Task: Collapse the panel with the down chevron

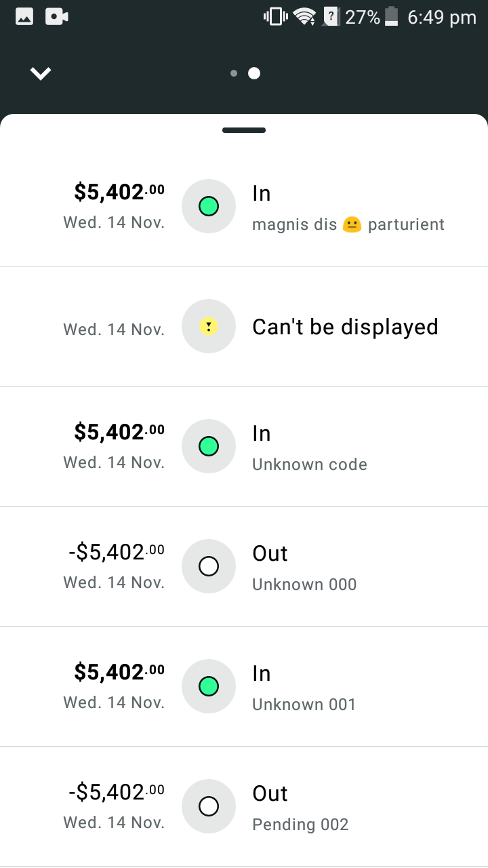Action: [41, 73]
